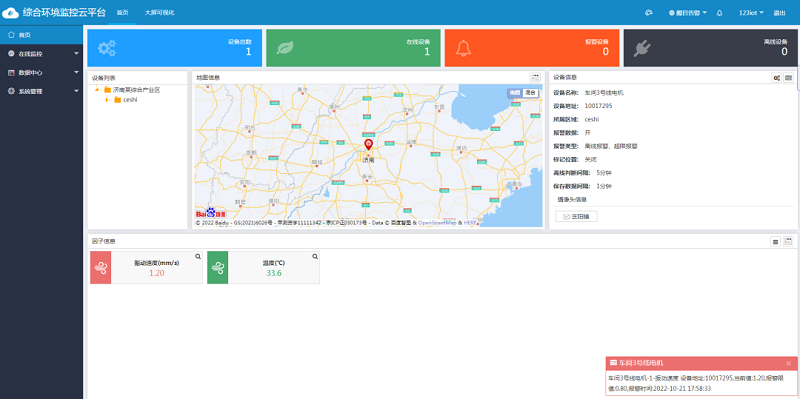Click magnifier on vibration speed card
The width and height of the screenshot is (800, 399).
(x=198, y=256)
